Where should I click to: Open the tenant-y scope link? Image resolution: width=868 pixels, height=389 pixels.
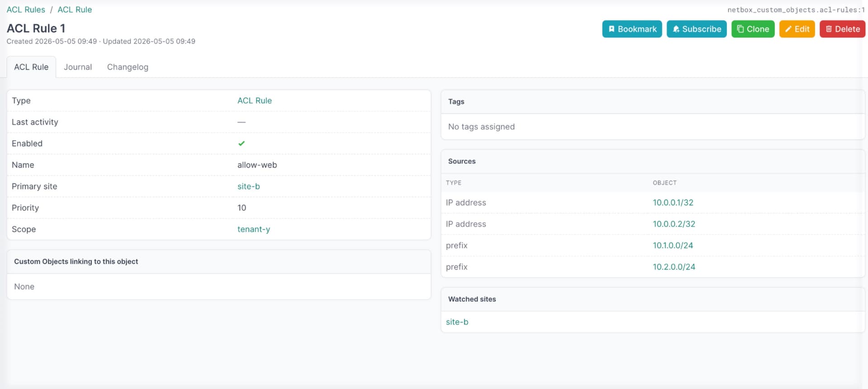pyautogui.click(x=254, y=229)
